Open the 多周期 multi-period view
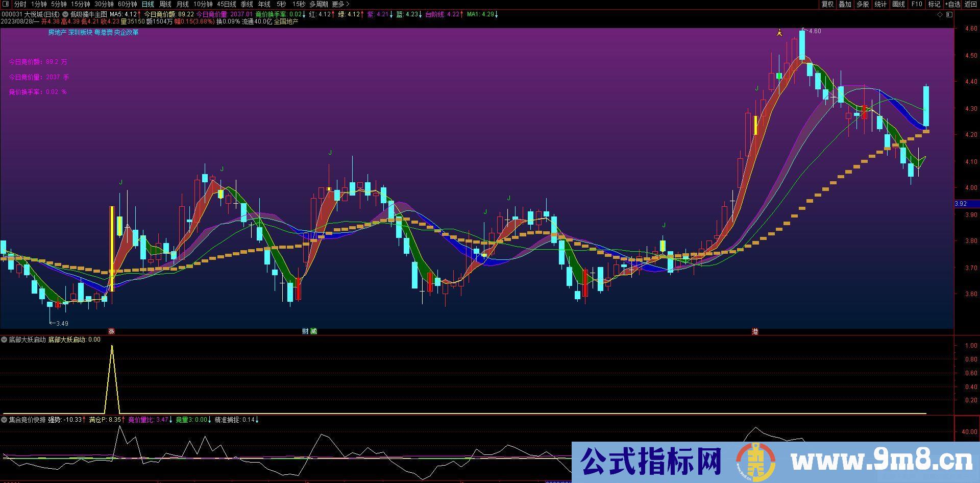This screenshot has width=980, height=483. pos(318,4)
